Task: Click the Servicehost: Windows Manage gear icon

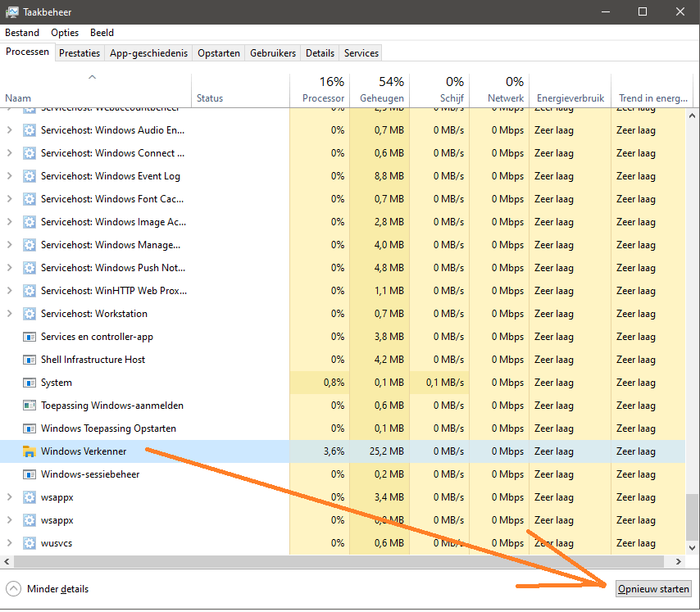Action: point(29,245)
